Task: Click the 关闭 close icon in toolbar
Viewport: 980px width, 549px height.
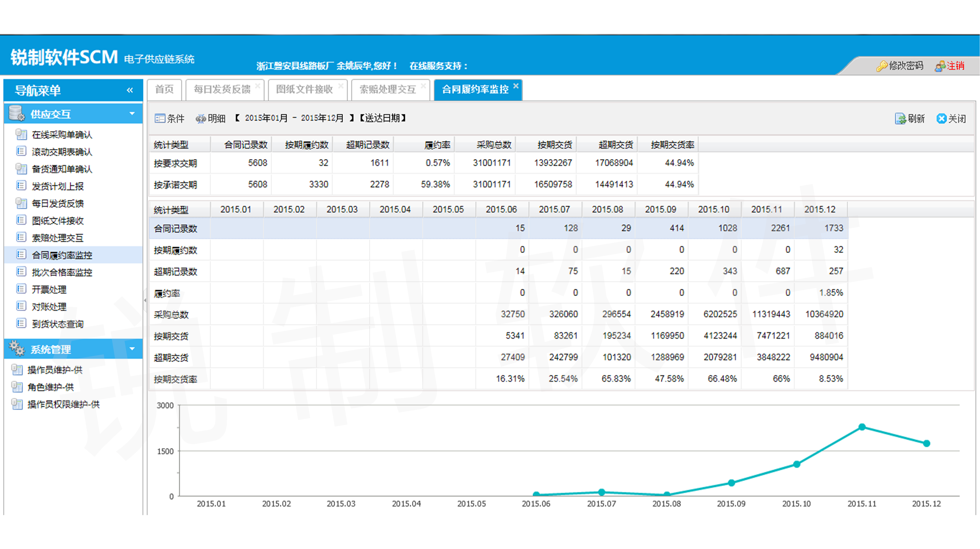Action: [x=941, y=119]
